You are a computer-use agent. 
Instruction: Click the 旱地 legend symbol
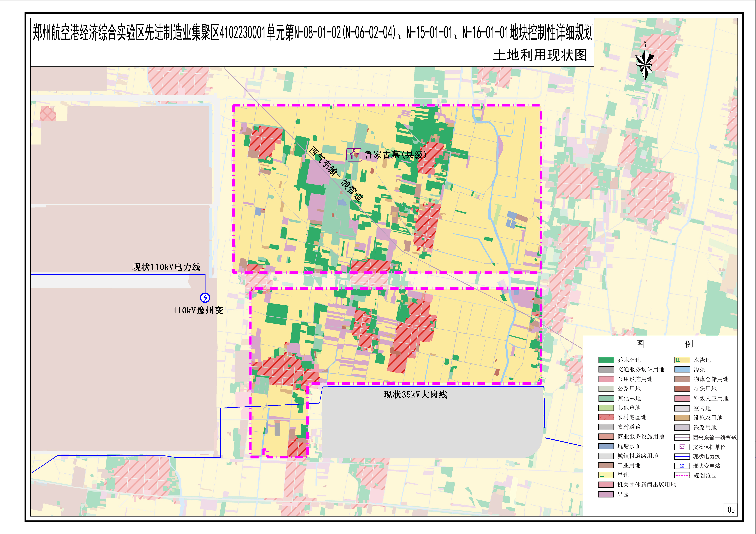(606, 475)
